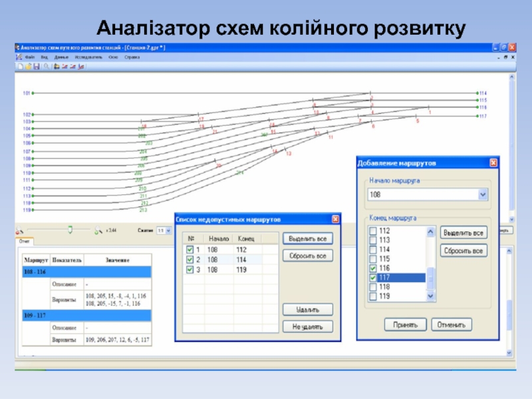Click the zoom slider thumb
This screenshot has height=399, width=532.
coord(70,229)
